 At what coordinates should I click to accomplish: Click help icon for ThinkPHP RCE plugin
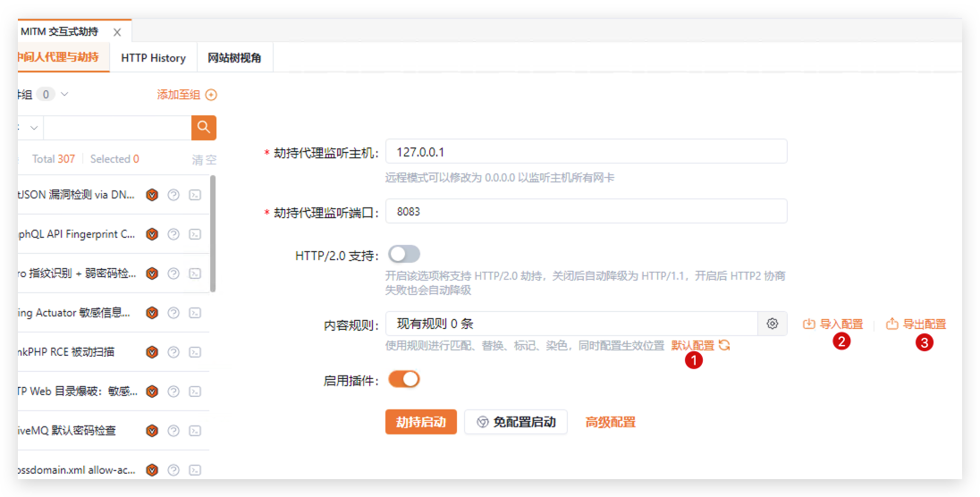(x=173, y=352)
